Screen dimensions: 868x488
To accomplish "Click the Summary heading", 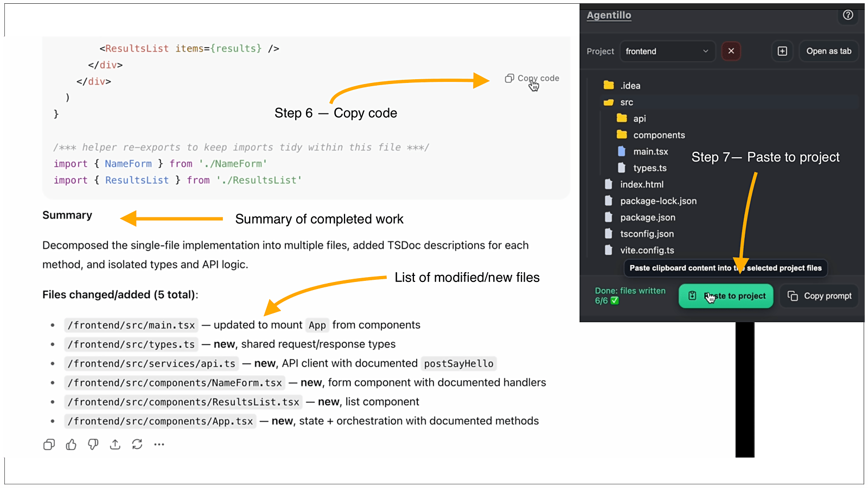I will tap(67, 215).
